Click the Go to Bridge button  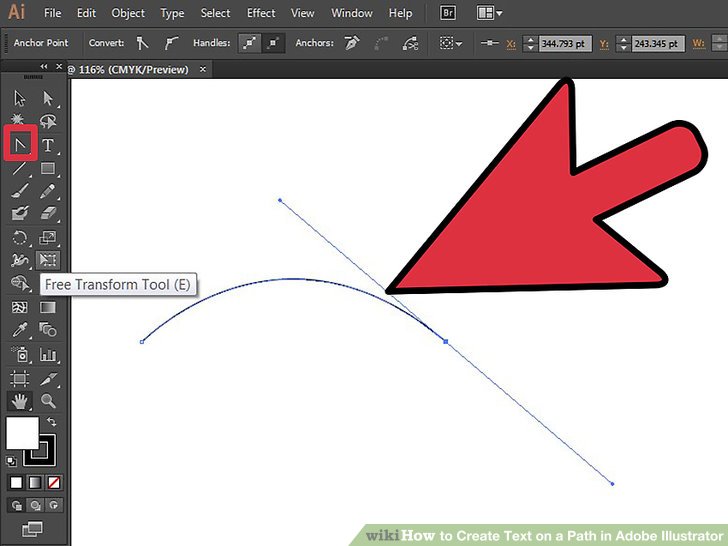(451, 13)
